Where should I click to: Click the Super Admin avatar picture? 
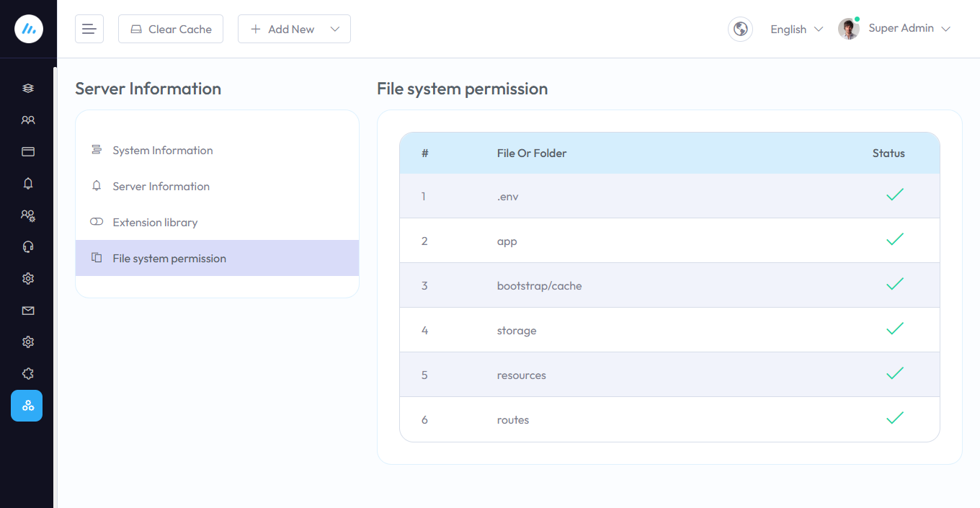tap(849, 29)
